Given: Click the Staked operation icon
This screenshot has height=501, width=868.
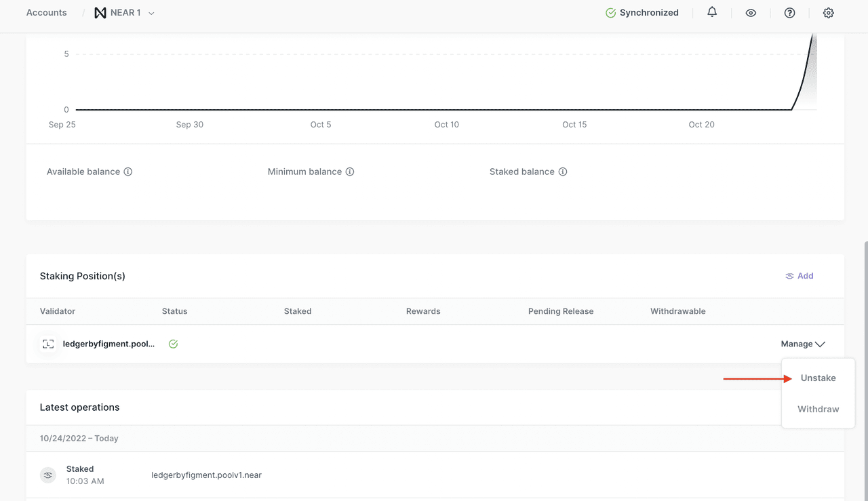Looking at the screenshot, I should coord(48,475).
